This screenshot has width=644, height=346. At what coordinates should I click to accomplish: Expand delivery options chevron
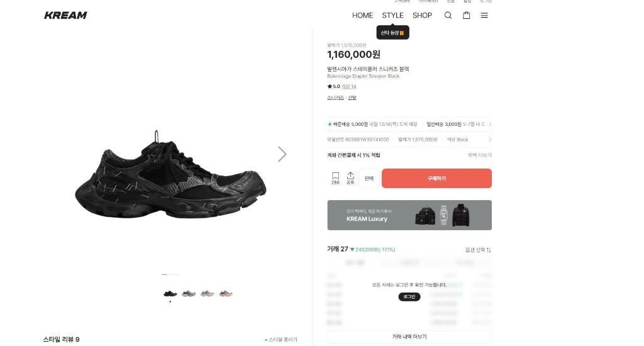tap(489, 124)
